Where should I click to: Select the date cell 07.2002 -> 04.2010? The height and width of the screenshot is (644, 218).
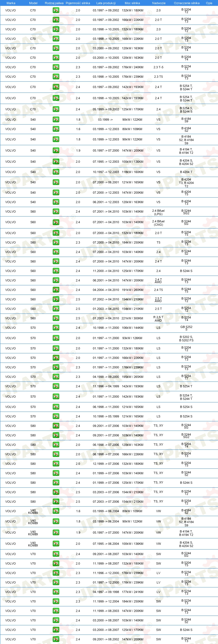106,299
